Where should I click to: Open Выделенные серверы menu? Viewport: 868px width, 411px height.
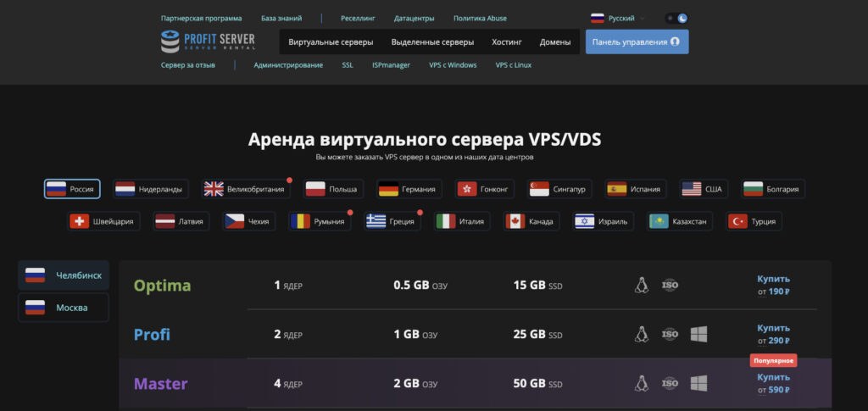pyautogui.click(x=432, y=42)
